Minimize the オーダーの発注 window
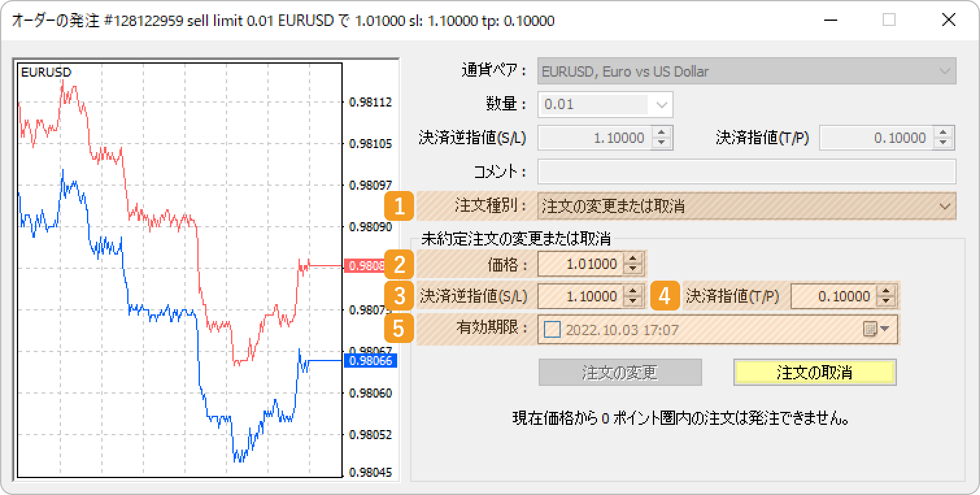This screenshot has height=495, width=980. pos(829,20)
